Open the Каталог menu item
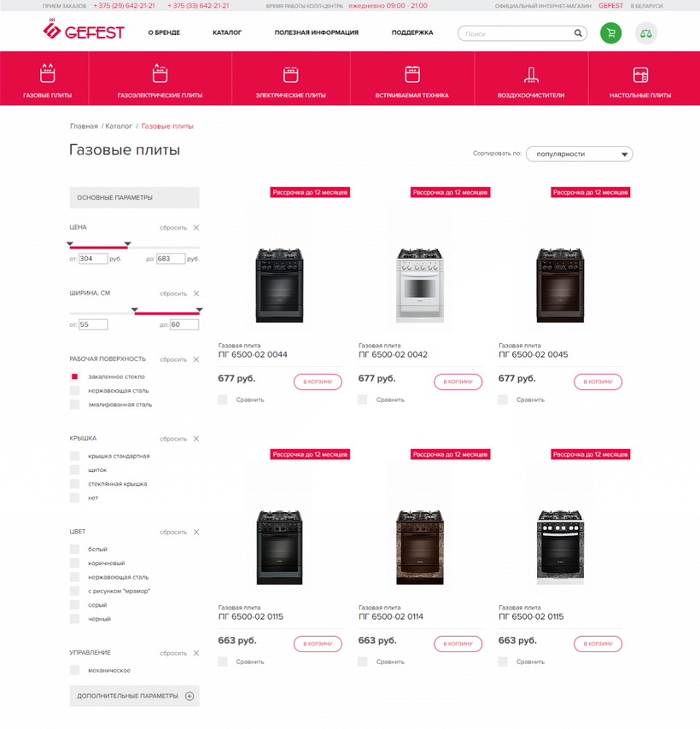Screen dimensions: 700x729 [x=227, y=32]
